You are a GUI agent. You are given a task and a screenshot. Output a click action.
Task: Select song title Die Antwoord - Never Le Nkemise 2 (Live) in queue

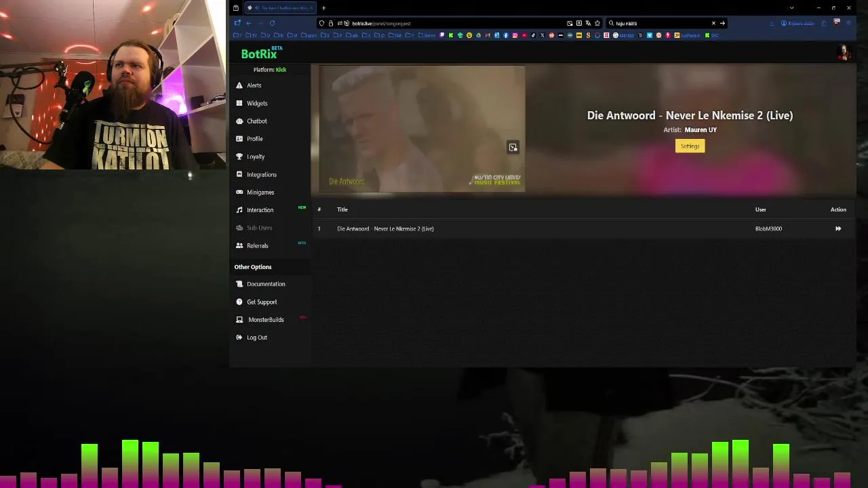pyautogui.click(x=385, y=228)
